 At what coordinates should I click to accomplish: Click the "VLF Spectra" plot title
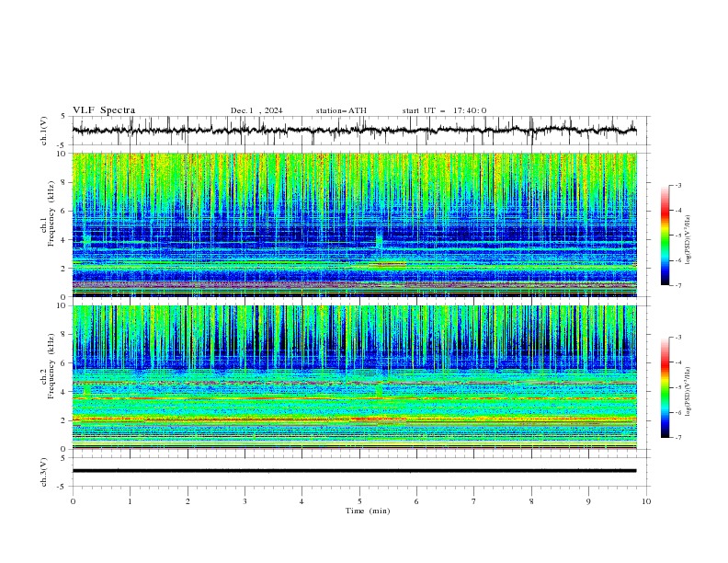(104, 110)
